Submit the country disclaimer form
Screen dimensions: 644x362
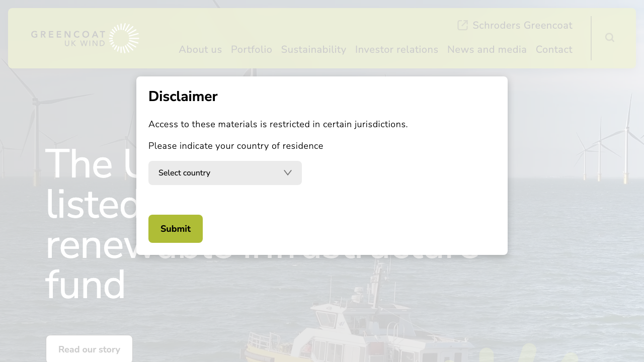pyautogui.click(x=175, y=229)
